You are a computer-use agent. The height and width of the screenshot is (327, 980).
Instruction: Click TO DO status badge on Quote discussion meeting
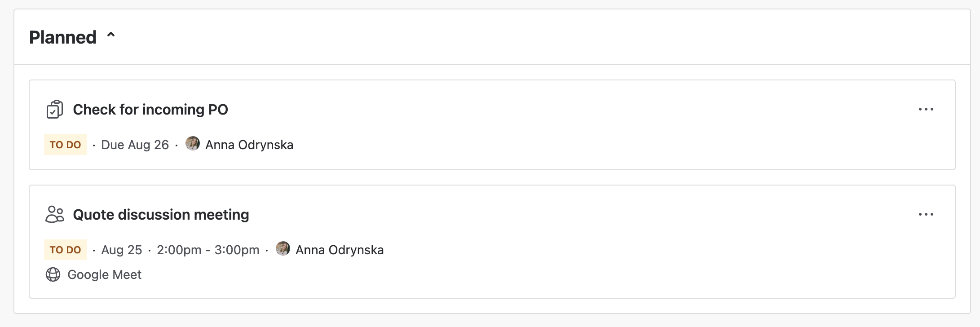(65, 250)
